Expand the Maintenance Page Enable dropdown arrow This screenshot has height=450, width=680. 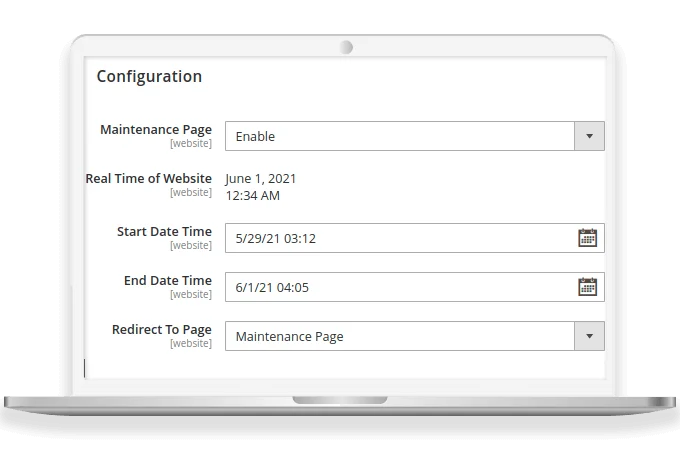pyautogui.click(x=589, y=136)
